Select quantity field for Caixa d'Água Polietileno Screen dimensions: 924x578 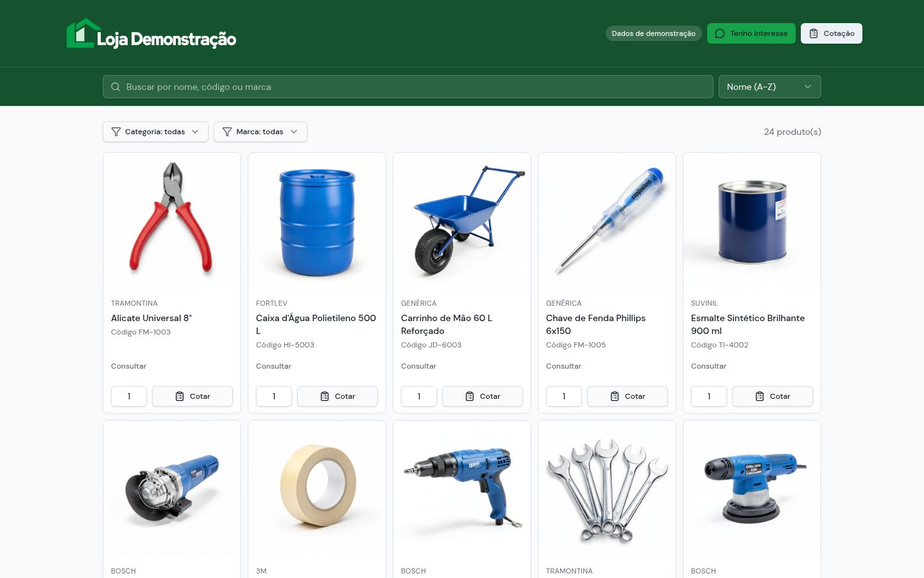coord(274,396)
